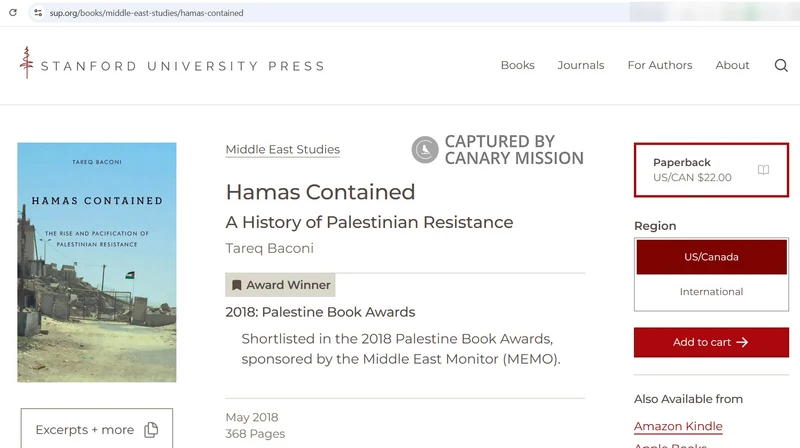Select International region
Image resolution: width=800 pixels, height=448 pixels.
(711, 292)
